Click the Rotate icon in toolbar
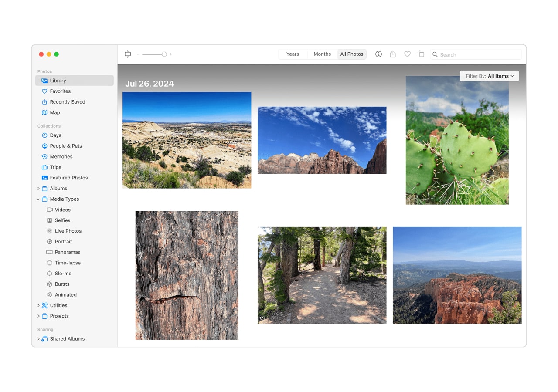558x392 pixels. tap(421, 54)
